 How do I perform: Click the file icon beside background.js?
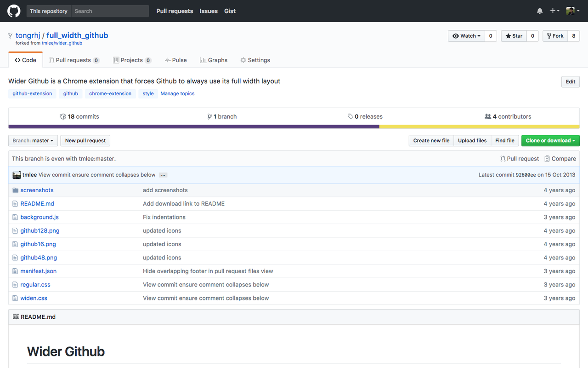16,217
